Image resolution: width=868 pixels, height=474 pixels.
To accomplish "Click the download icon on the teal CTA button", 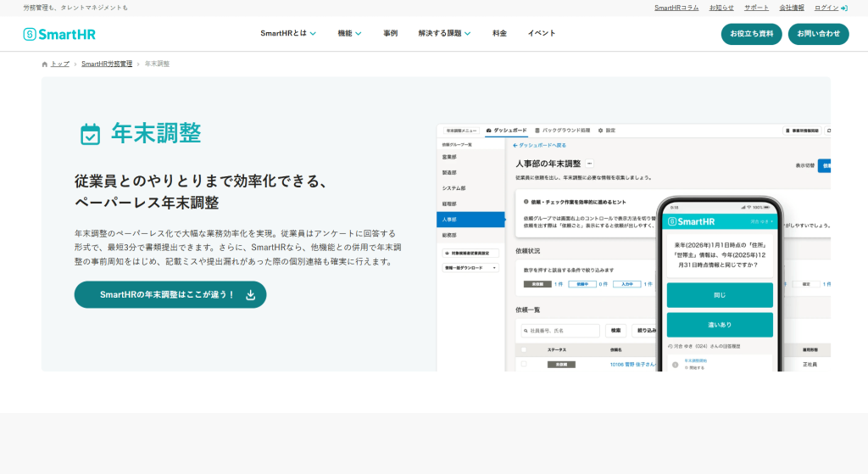I will 250,295.
